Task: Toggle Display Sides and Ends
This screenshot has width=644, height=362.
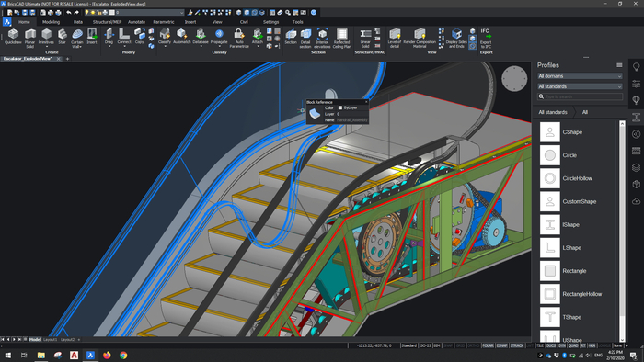Action: tap(456, 39)
